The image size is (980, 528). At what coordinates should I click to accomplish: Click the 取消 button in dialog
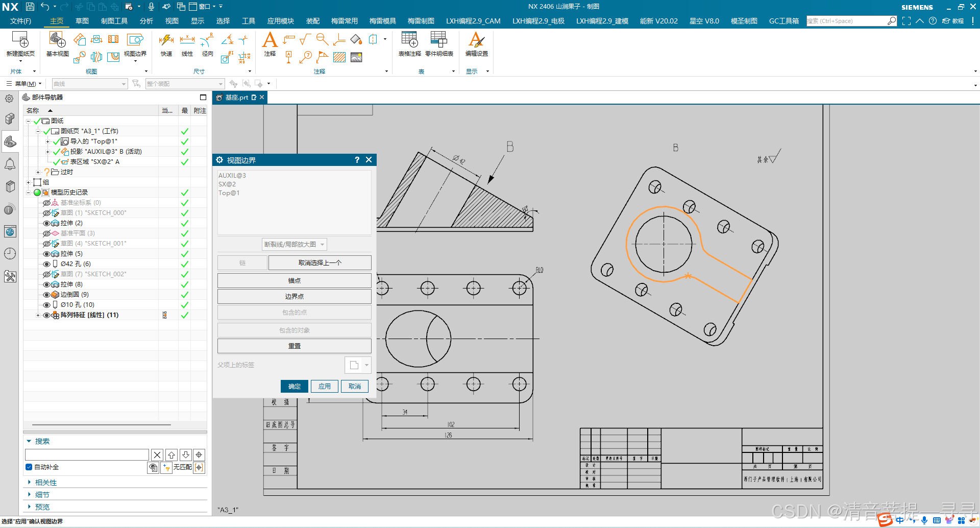click(x=355, y=387)
